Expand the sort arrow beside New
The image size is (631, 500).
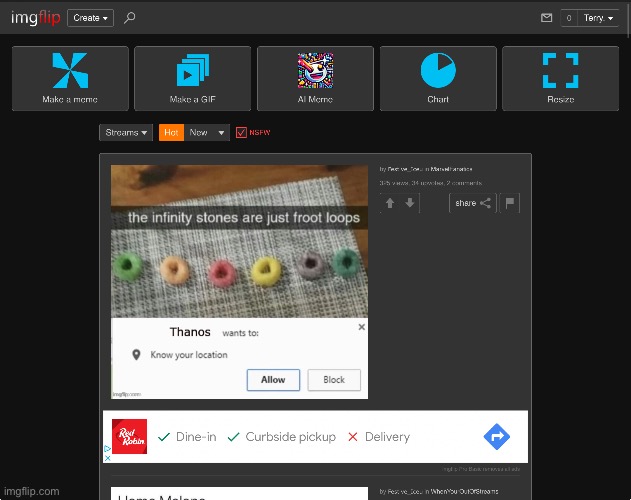point(221,132)
